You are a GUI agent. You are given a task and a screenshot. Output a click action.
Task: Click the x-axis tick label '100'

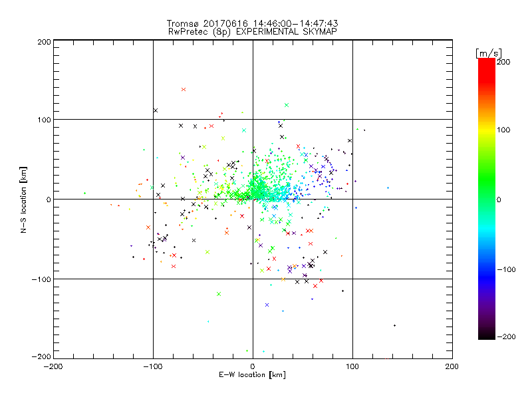coord(352,366)
